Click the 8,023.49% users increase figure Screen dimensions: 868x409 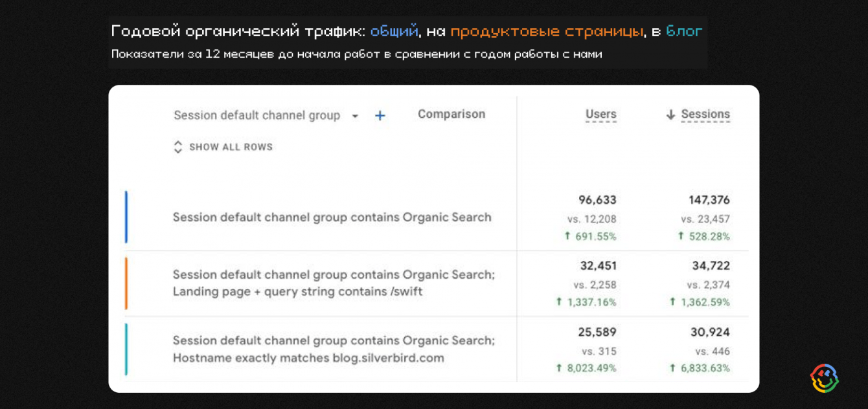click(590, 368)
